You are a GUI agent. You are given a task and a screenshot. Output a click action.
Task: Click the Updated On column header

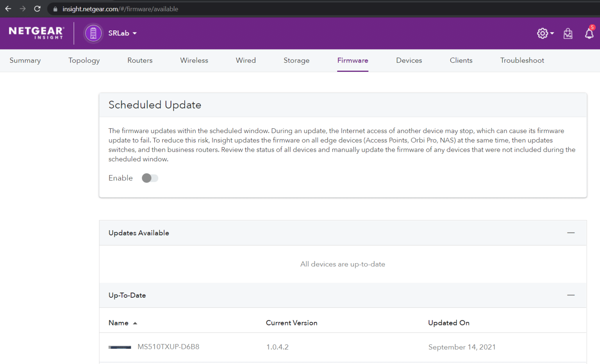[448, 323]
